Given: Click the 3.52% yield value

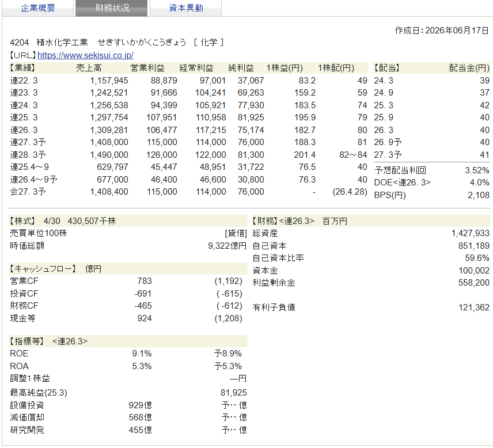Looking at the screenshot, I should click(477, 170).
